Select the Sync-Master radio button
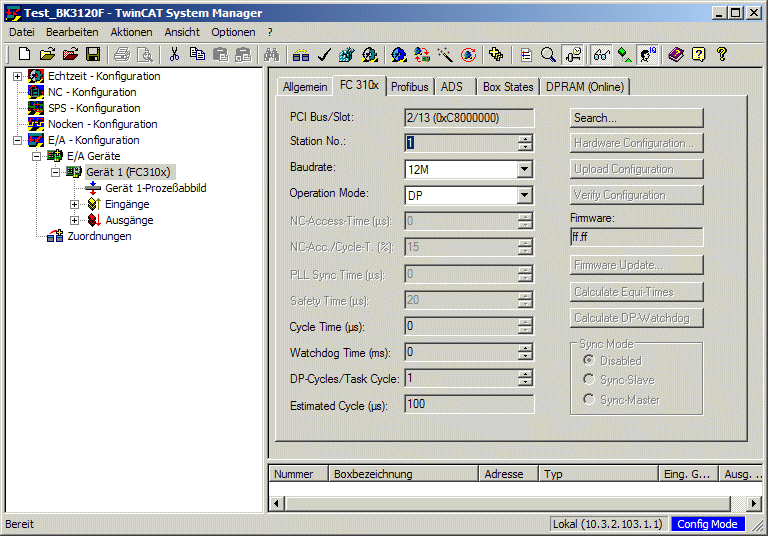 [x=589, y=399]
